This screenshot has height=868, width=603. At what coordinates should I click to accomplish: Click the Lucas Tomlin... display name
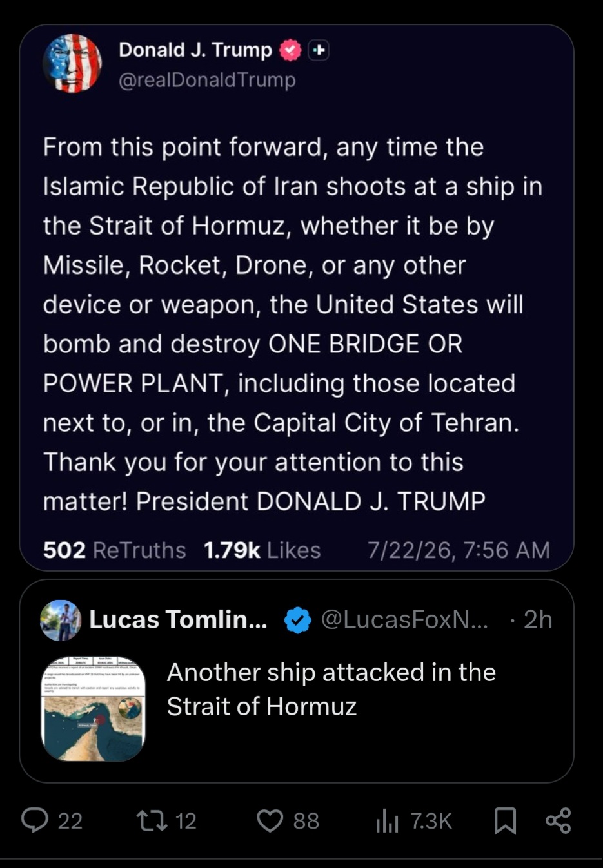[178, 619]
